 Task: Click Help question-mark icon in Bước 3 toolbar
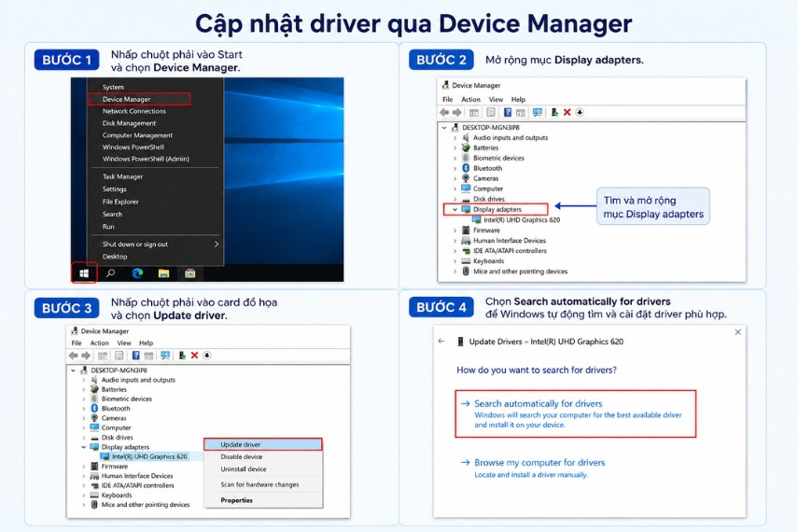[136, 356]
